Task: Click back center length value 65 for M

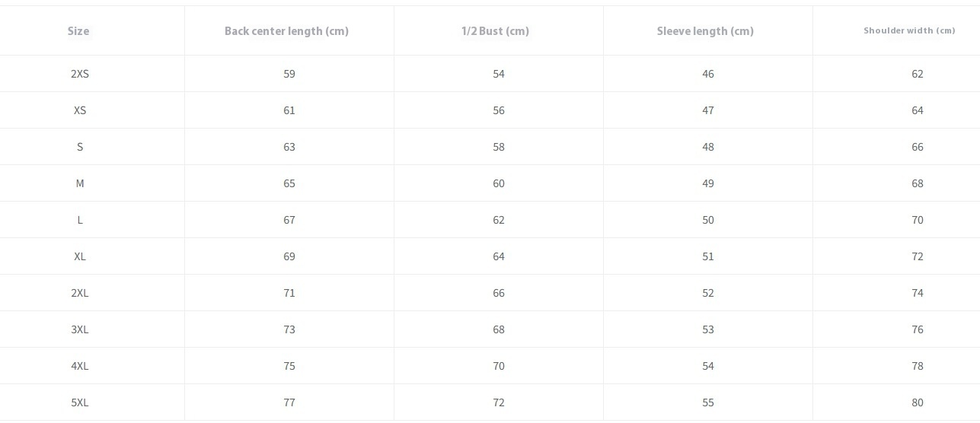Action: (289, 183)
